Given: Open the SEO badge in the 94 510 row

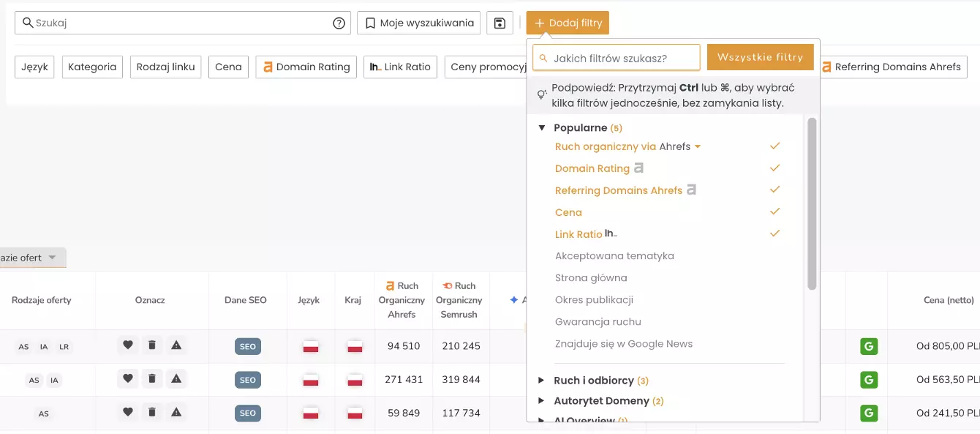Looking at the screenshot, I should click(x=248, y=346).
